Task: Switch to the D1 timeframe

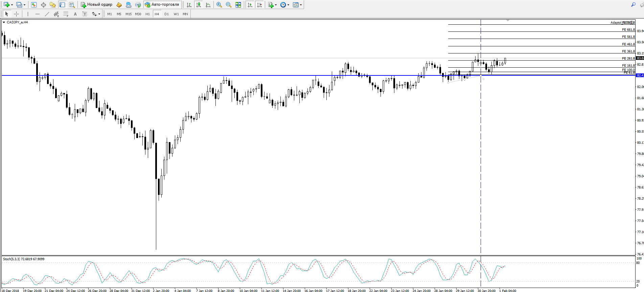Action: tap(166, 14)
